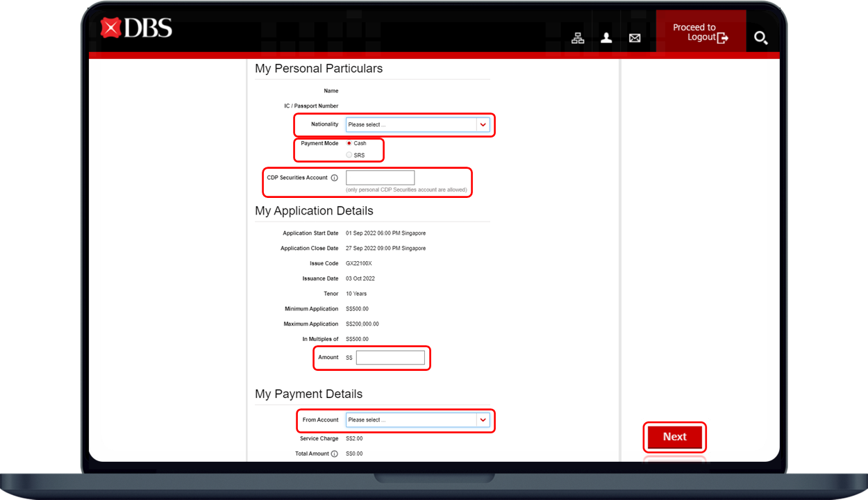868x500 pixels.
Task: Click the red chevron on From Account field
Action: (x=483, y=420)
